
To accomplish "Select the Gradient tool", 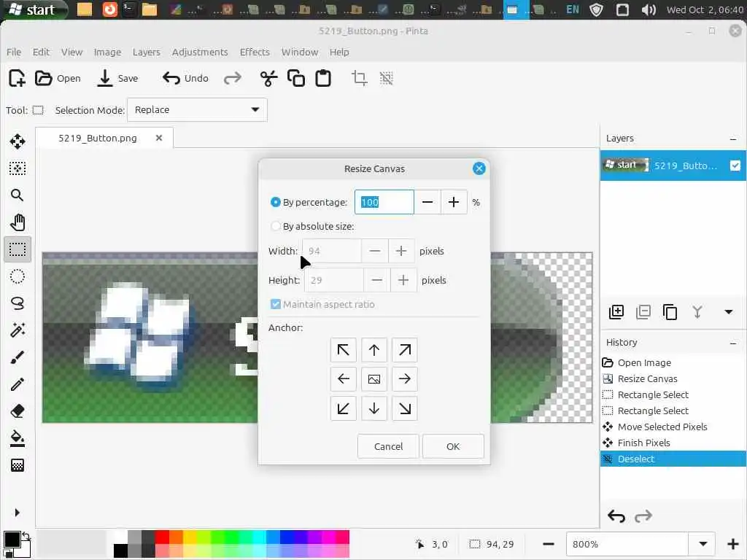I will (x=18, y=465).
